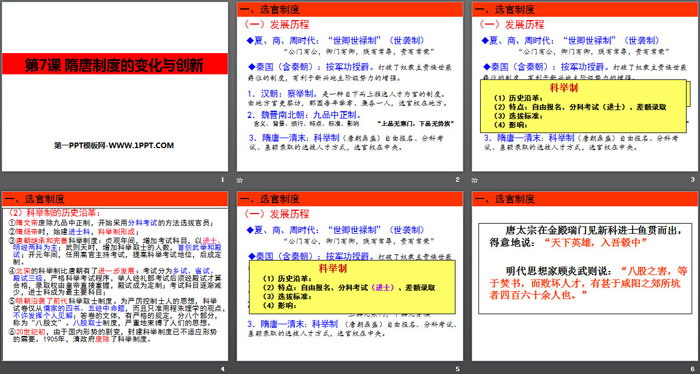Click 汉朝：察举制 line on slide 2
This screenshot has height=374, width=700.
(282, 94)
